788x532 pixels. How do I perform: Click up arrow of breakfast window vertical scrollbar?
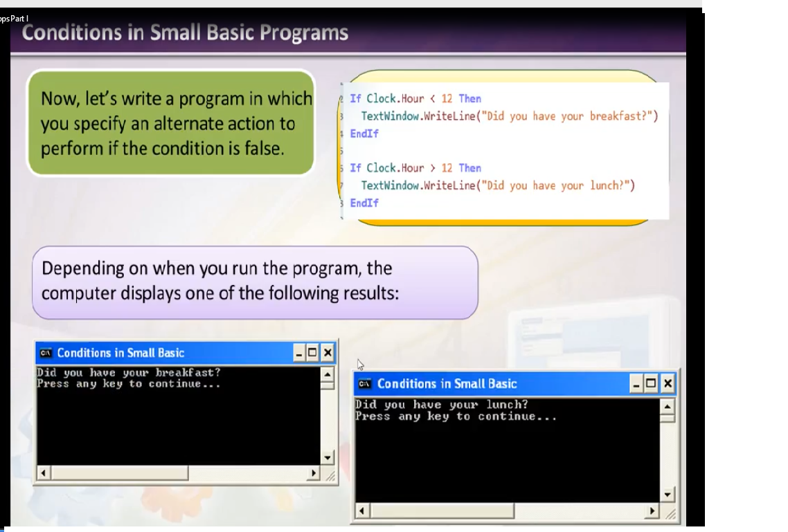coord(327,374)
